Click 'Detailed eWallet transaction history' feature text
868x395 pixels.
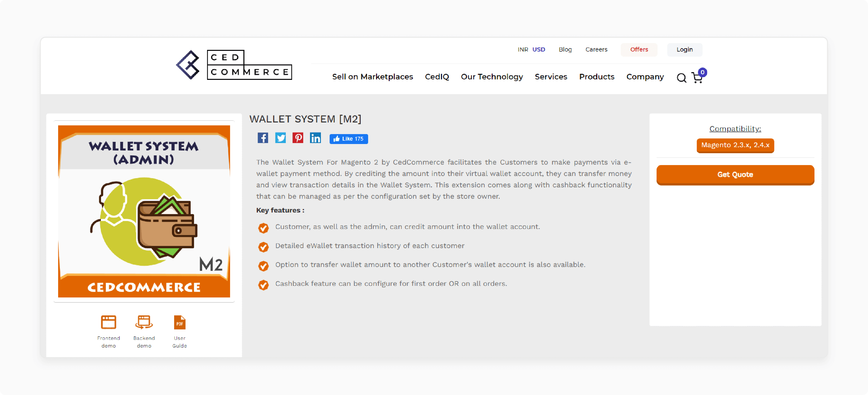tap(370, 245)
